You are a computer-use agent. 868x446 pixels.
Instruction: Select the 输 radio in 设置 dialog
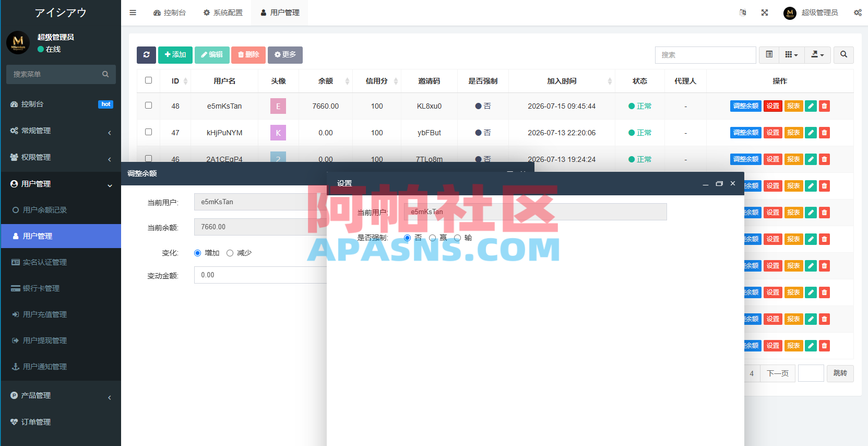[457, 238]
